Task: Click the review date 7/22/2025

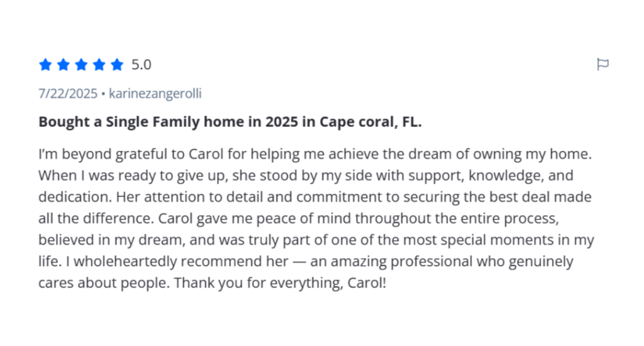Action: coord(68,94)
